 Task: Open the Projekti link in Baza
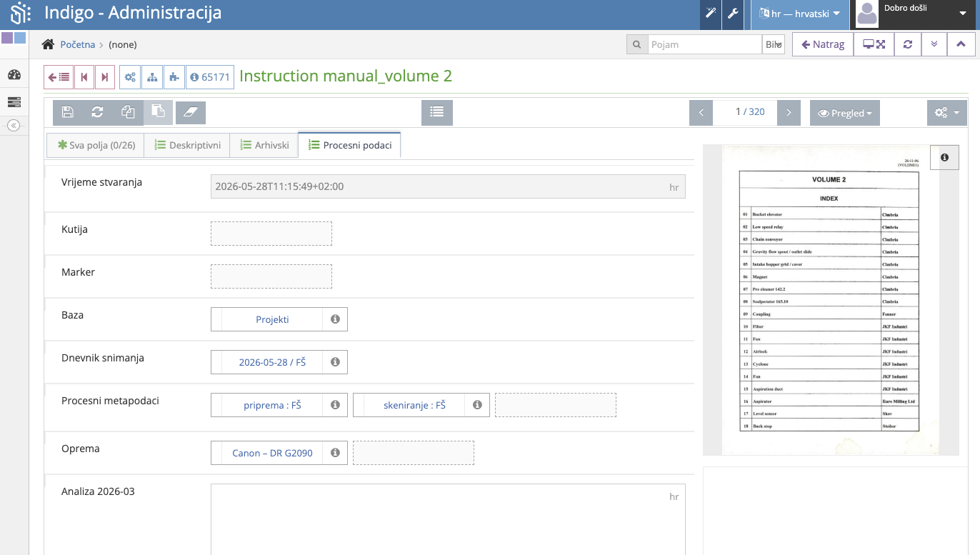[x=272, y=319]
